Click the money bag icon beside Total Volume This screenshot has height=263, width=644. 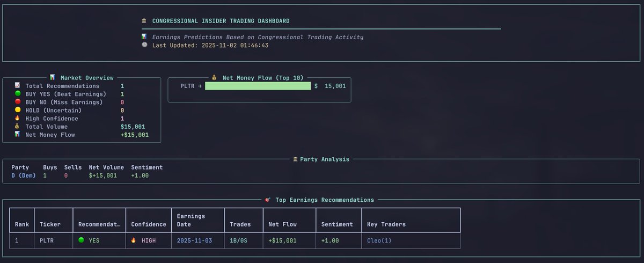[17, 127]
